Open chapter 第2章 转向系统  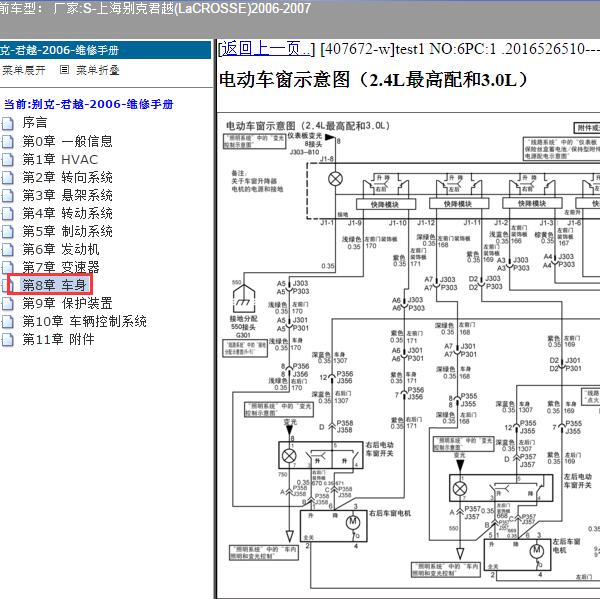(x=67, y=177)
